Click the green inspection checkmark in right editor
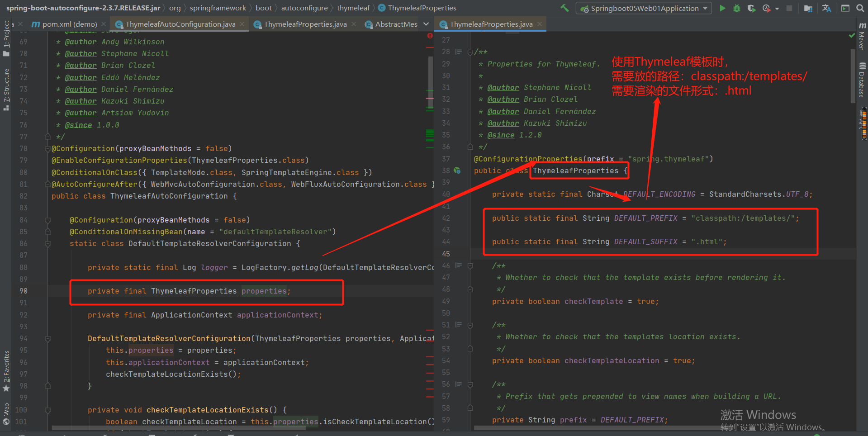The width and height of the screenshot is (868, 436). pos(852,35)
